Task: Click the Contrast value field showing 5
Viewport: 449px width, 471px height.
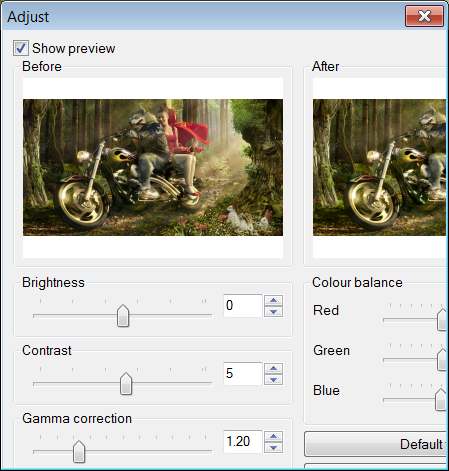Action: pos(243,374)
